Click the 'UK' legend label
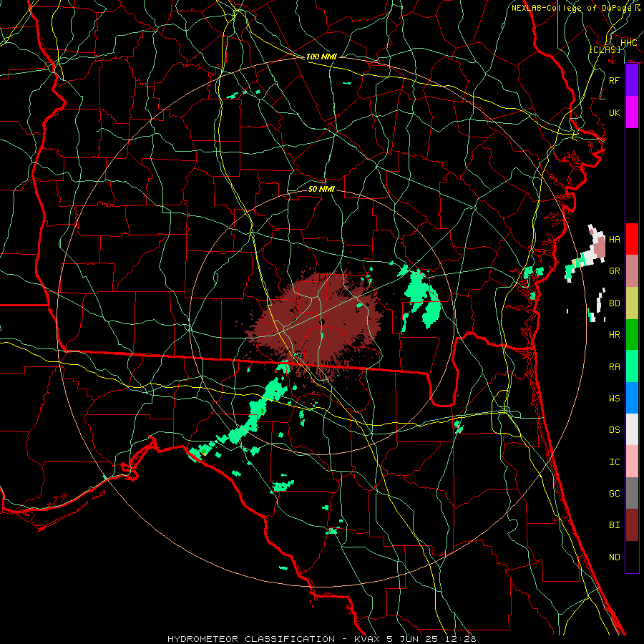The width and height of the screenshot is (644, 644). [614, 112]
